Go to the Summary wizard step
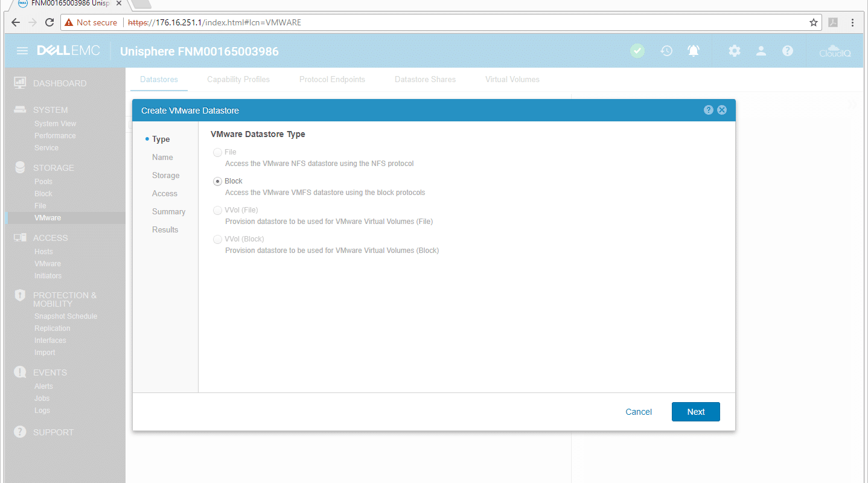Viewport: 868px width, 483px height. coord(168,211)
